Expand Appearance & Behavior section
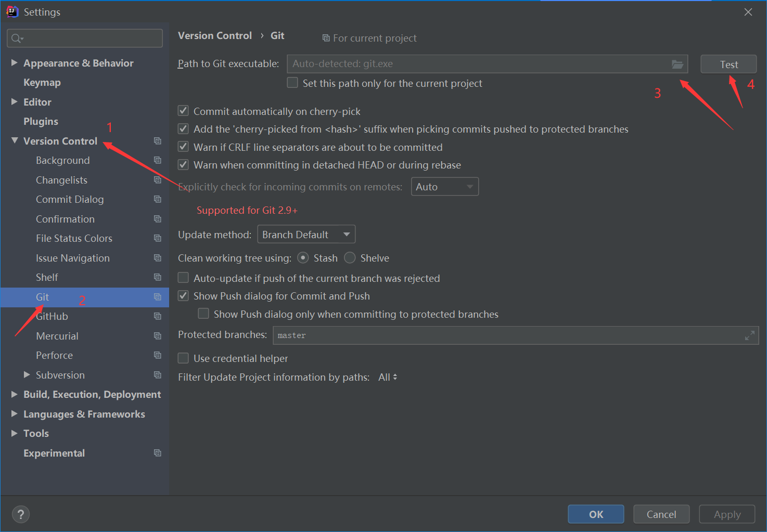The height and width of the screenshot is (532, 767). pyautogui.click(x=15, y=62)
